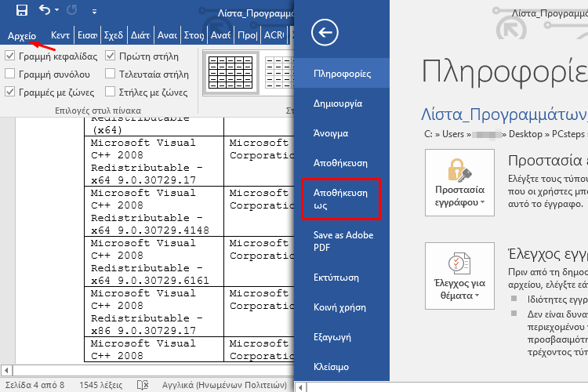Open the Έλεγχος για θέματα dropdown button
The width and height of the screenshot is (588, 392).
coord(459,276)
